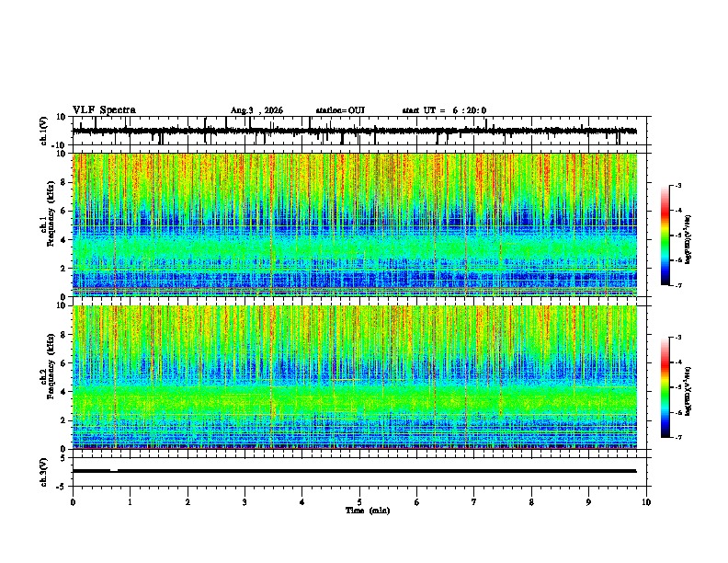Click tick label "8" on the Time axis
This screenshot has height=563, width=728.
point(531,502)
